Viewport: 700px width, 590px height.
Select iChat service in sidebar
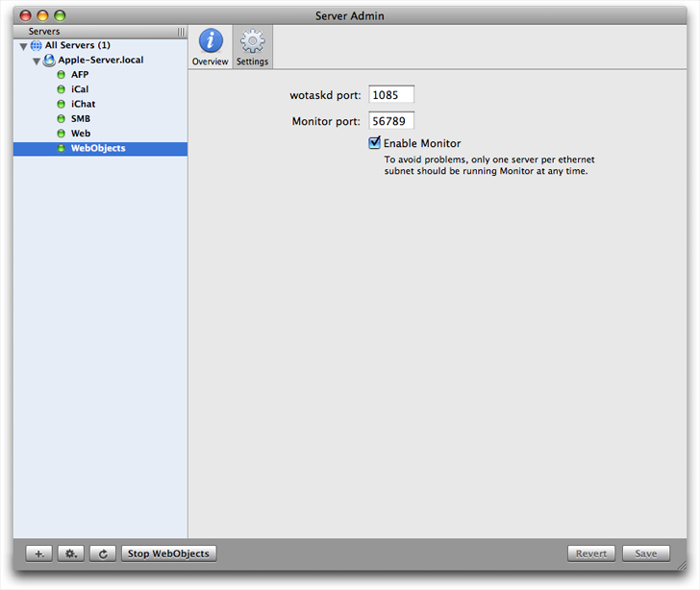[x=83, y=104]
